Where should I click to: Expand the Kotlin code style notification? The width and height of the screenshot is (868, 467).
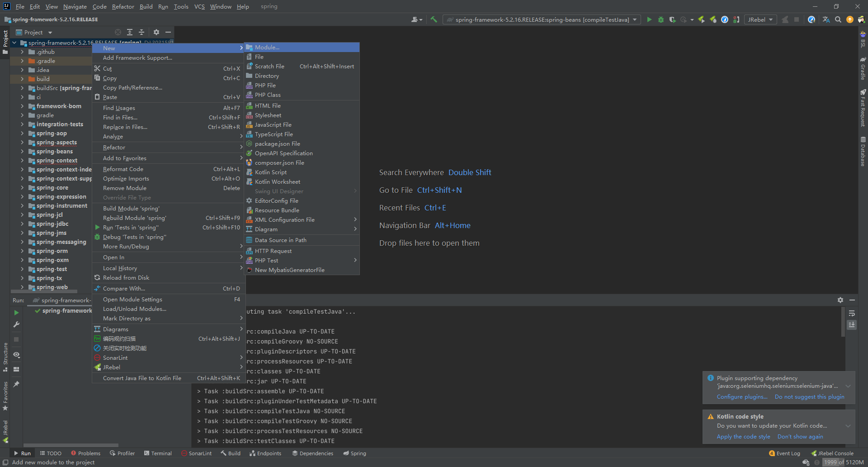tap(848, 426)
